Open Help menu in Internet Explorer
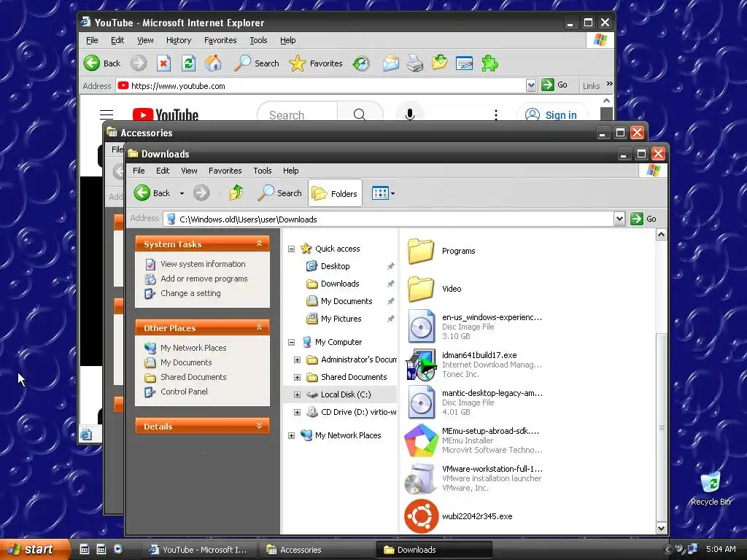 pos(287,41)
